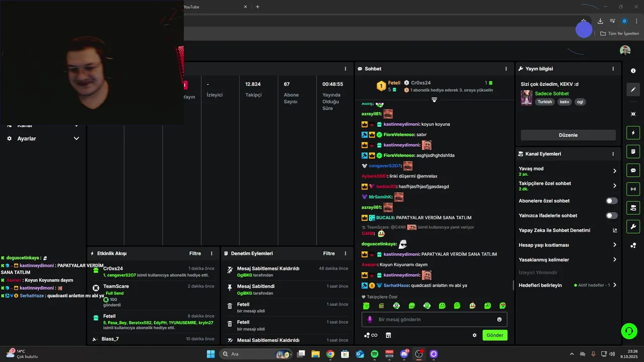Open Chrome media controls icon
Viewport: 644px width, 362px height.
coord(612,21)
